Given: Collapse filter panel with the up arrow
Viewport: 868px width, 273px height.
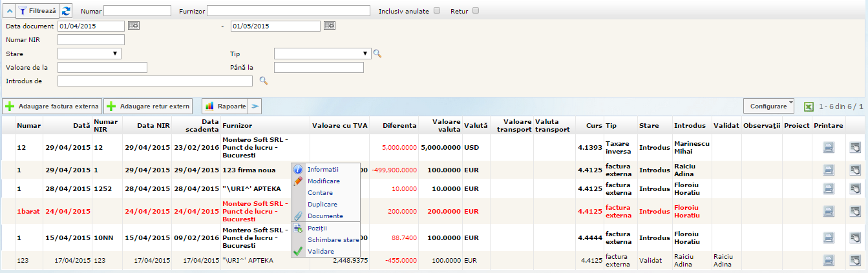Looking at the screenshot, I should 8,11.
